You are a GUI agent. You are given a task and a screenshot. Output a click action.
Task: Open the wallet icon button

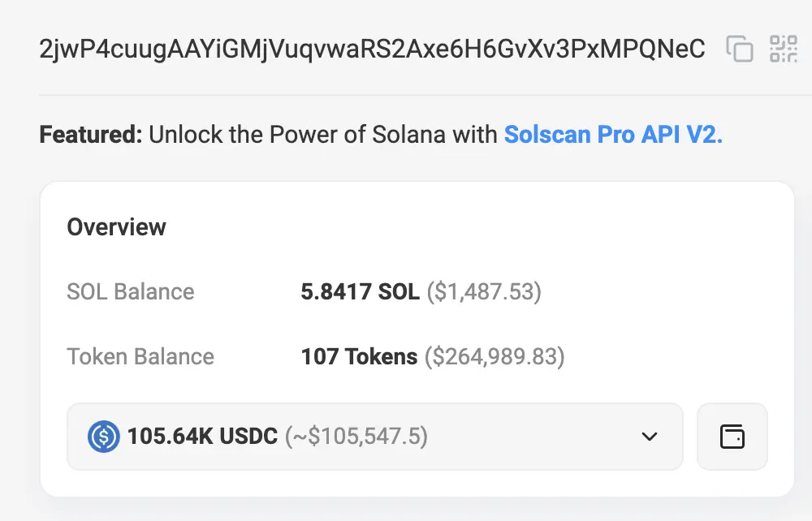(x=732, y=437)
